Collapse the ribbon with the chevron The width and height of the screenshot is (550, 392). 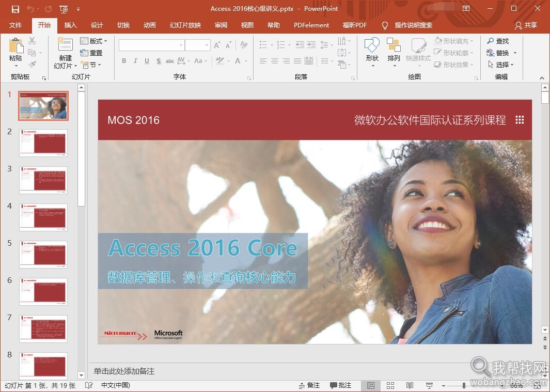[x=542, y=77]
